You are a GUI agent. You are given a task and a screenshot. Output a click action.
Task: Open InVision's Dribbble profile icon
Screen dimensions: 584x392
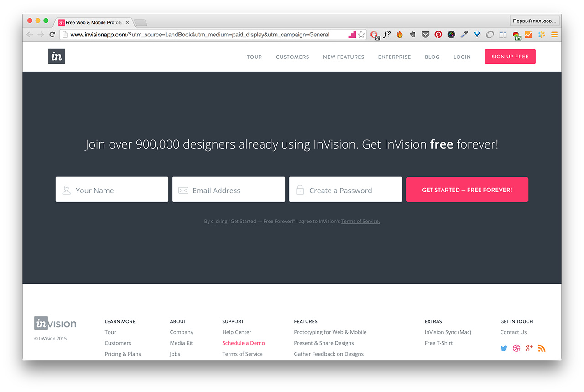tap(516, 348)
